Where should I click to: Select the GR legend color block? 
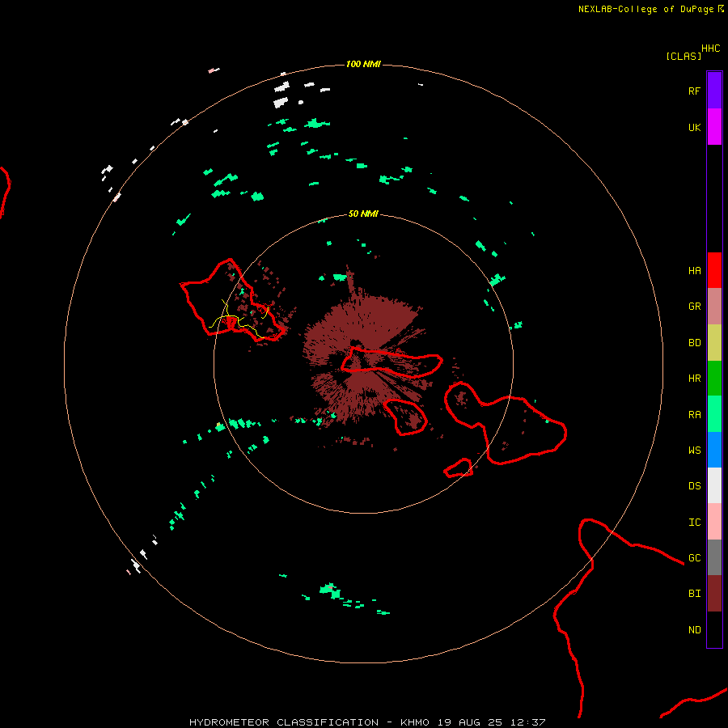coord(714,307)
